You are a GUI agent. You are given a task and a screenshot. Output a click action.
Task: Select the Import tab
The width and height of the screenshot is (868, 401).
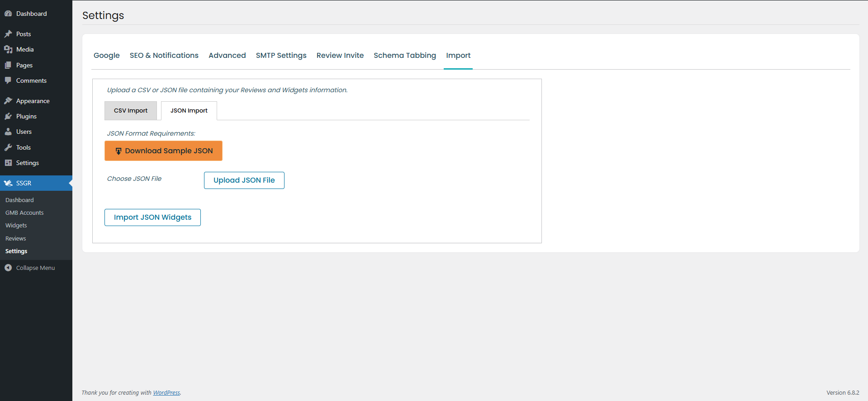pyautogui.click(x=458, y=55)
